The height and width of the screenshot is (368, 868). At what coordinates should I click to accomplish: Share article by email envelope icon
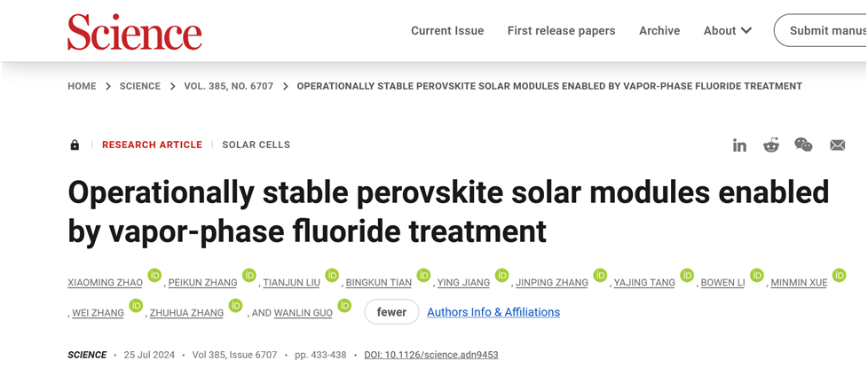click(837, 145)
